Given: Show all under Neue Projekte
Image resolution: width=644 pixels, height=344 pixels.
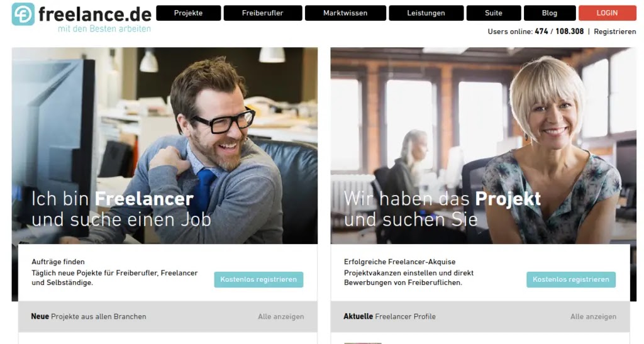Looking at the screenshot, I should tap(281, 316).
